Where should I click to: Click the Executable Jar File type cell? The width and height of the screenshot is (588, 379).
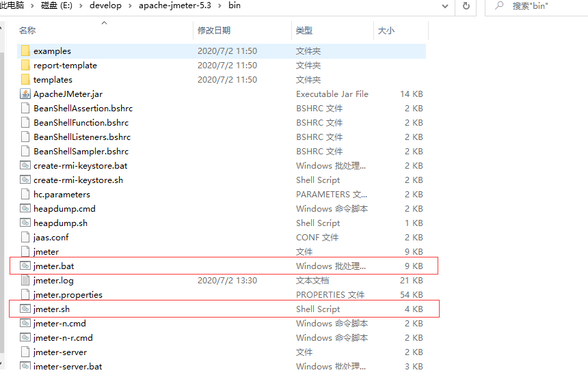coord(332,94)
